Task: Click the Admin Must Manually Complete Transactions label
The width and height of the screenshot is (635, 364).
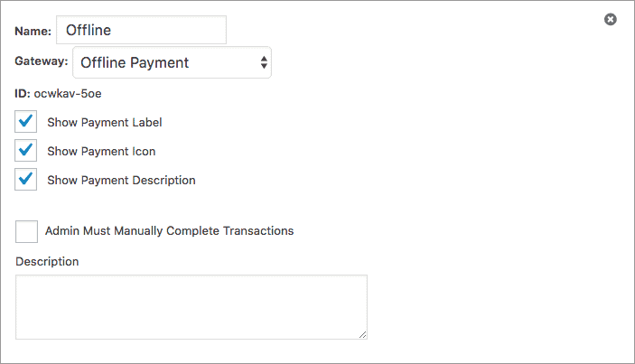Action: (169, 231)
